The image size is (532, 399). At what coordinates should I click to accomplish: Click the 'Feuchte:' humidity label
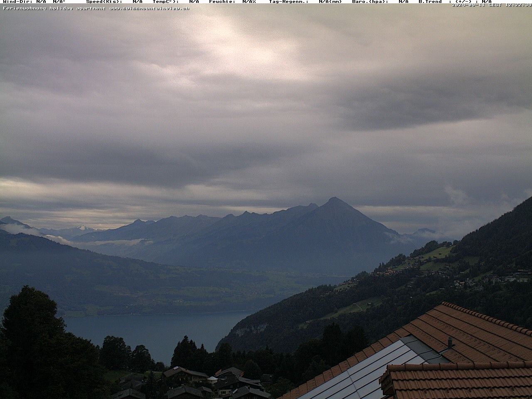point(222,2)
